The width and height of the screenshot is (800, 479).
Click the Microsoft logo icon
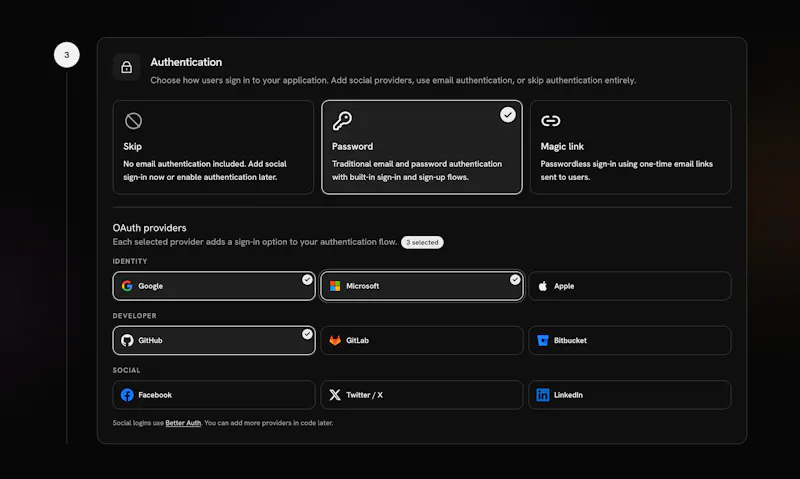coord(335,286)
